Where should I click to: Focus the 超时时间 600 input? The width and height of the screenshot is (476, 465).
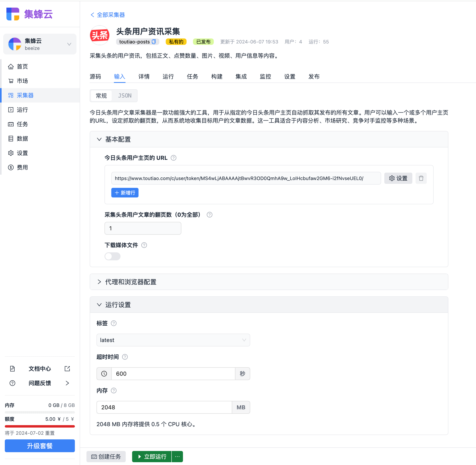[173, 374]
